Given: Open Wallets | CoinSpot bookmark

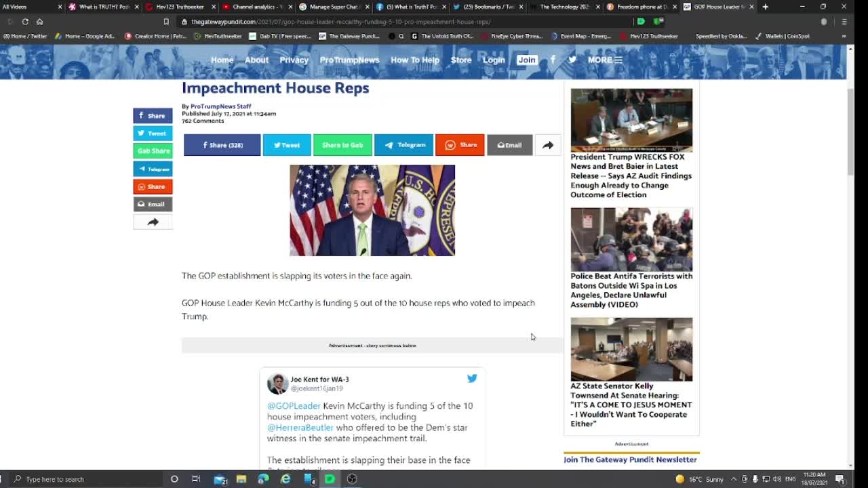Looking at the screenshot, I should tap(783, 36).
